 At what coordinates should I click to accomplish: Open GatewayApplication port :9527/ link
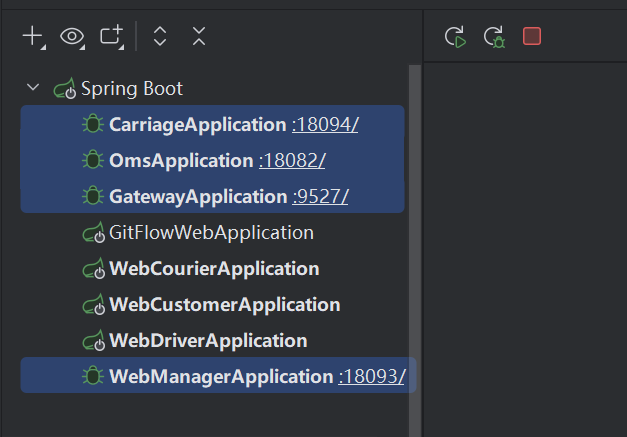(320, 197)
